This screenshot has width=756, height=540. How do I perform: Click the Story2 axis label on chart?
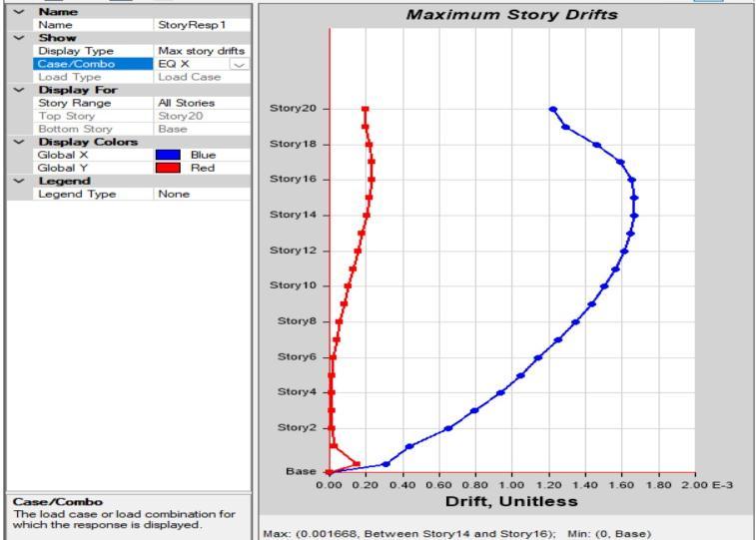[297, 428]
